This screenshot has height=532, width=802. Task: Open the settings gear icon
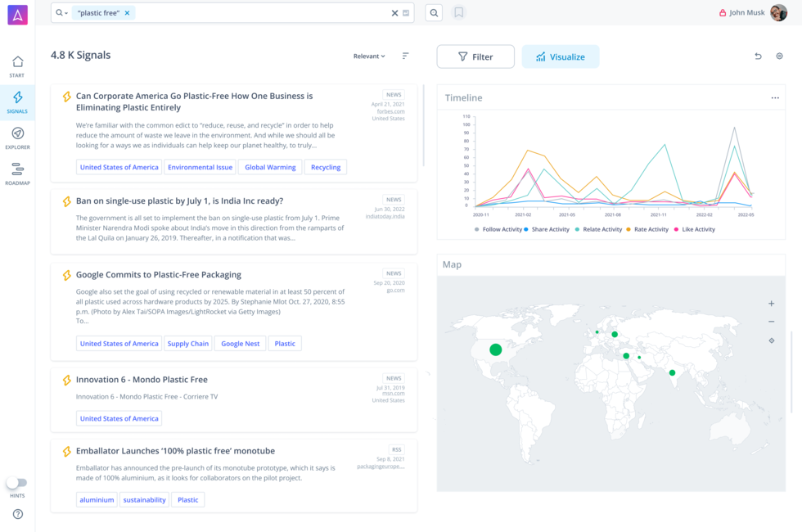click(779, 56)
